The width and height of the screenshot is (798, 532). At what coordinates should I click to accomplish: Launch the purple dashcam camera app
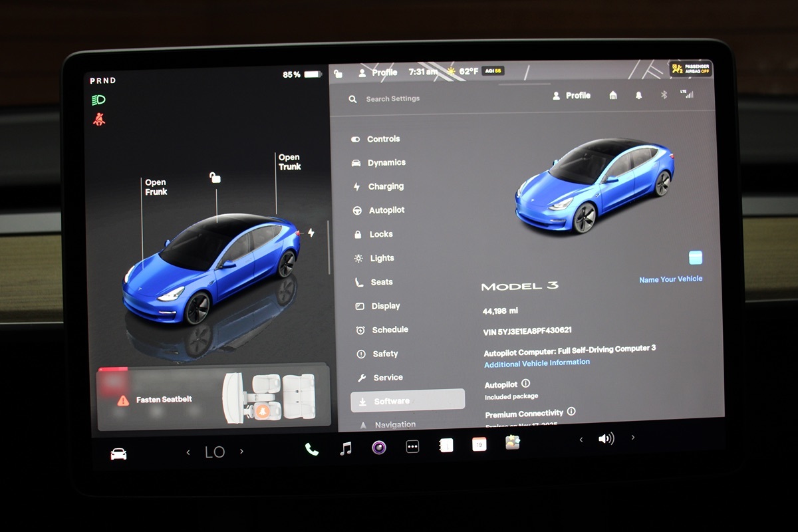coord(379,447)
